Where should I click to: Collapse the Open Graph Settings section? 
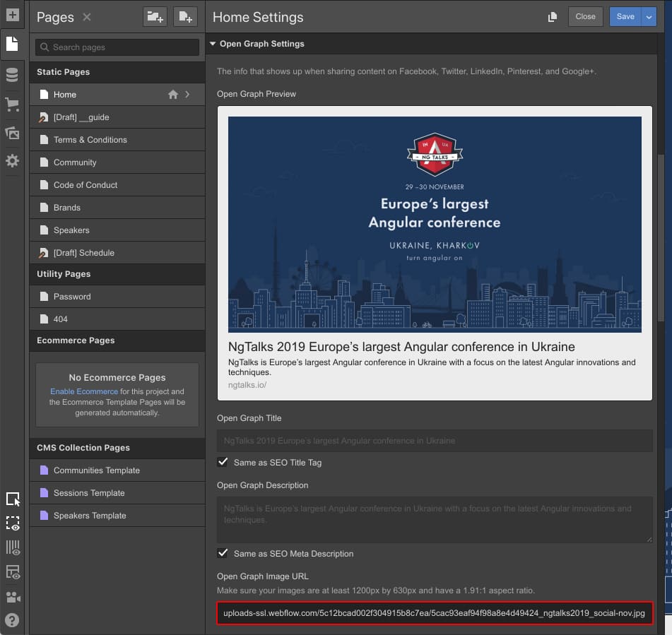[212, 43]
